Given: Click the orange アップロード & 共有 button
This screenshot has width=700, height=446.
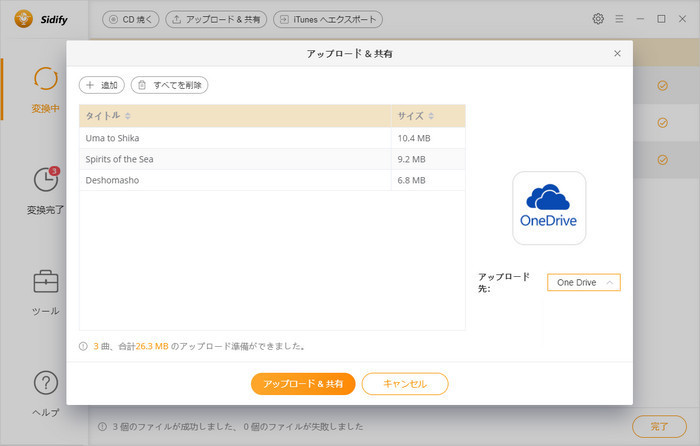Looking at the screenshot, I should [303, 384].
